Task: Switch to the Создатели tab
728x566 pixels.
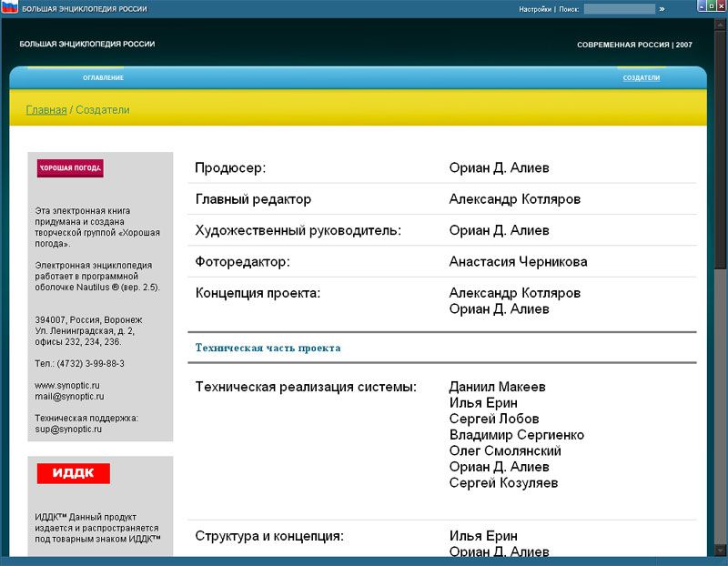Action: tap(641, 78)
